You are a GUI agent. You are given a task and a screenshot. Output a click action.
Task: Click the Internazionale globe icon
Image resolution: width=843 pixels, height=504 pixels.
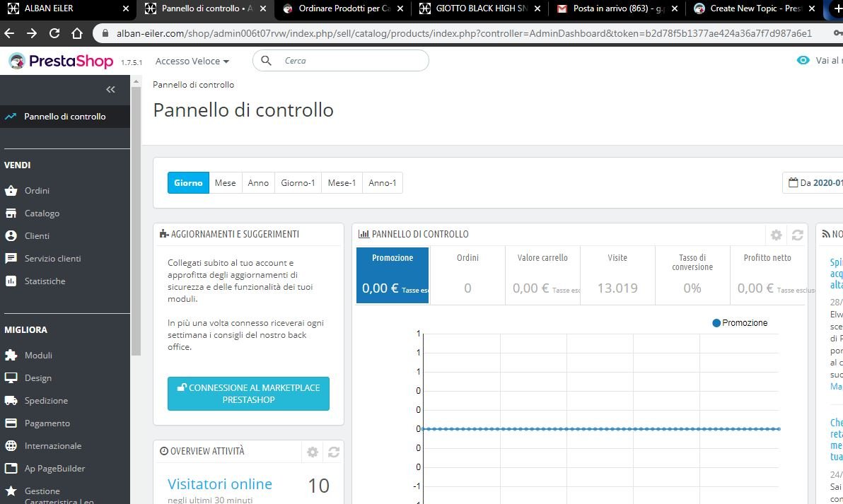click(11, 445)
